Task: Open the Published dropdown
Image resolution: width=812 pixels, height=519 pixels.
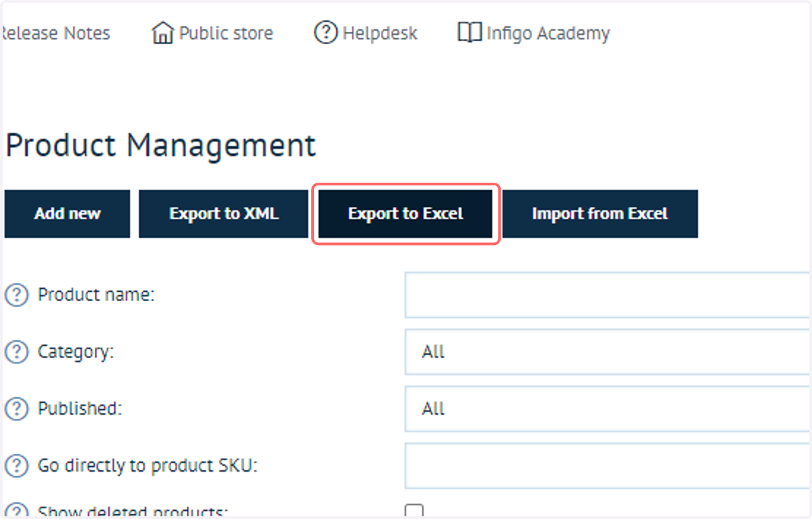Action: coord(607,409)
